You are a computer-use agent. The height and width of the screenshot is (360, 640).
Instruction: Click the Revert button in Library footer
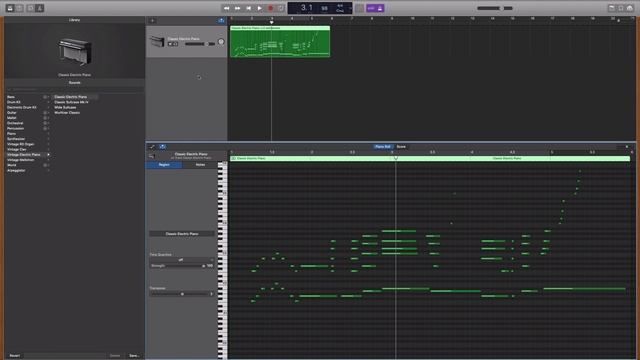click(15, 356)
